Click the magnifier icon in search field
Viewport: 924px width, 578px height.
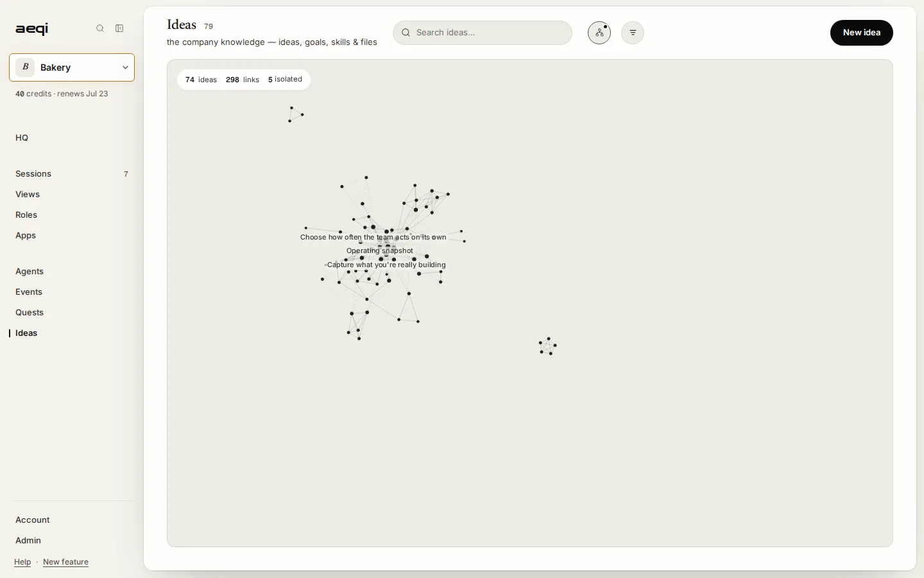coord(406,33)
